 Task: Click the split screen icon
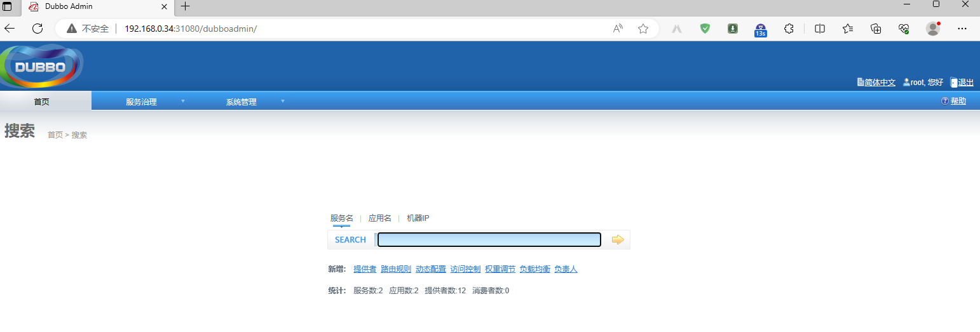click(820, 29)
